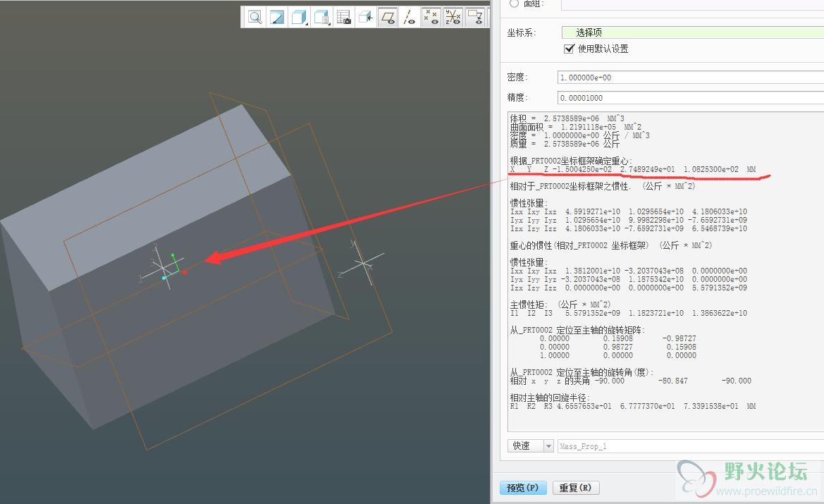Image resolution: width=824 pixels, height=504 pixels.
Task: Click the 根据_PRT0002坐标框架确定重心 heading
Action: 571,161
